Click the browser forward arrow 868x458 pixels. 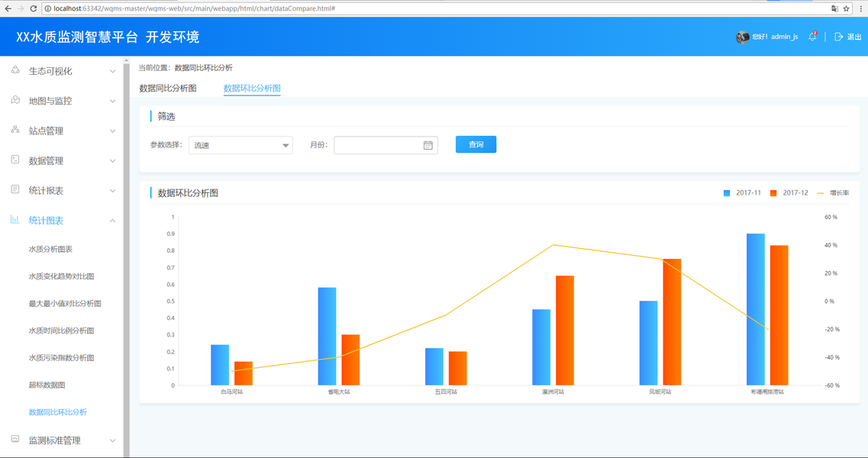pyautogui.click(x=21, y=8)
